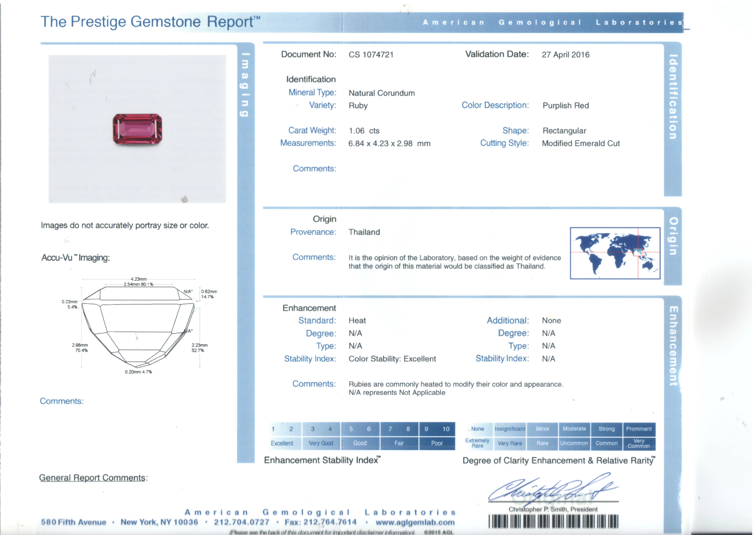Click 'Degree of Clarity Enhancement & Relative Rarity' caption
Screen dimensions: 756x535
[x=559, y=460]
